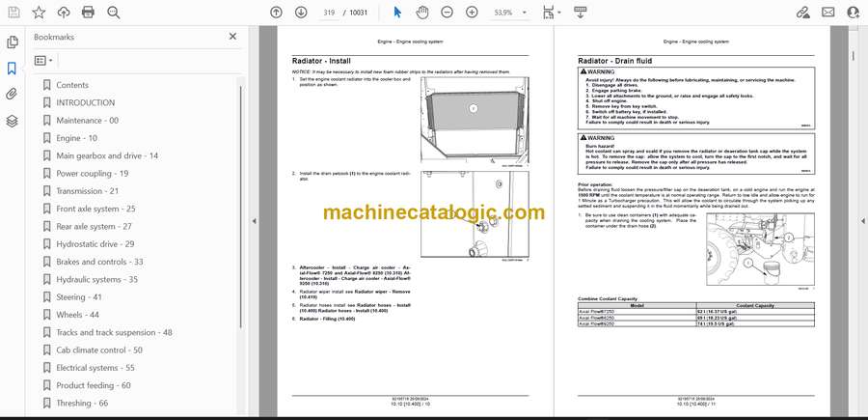Bookmark this file with the star icon
The width and height of the screenshot is (868, 420).
pyautogui.click(x=39, y=13)
